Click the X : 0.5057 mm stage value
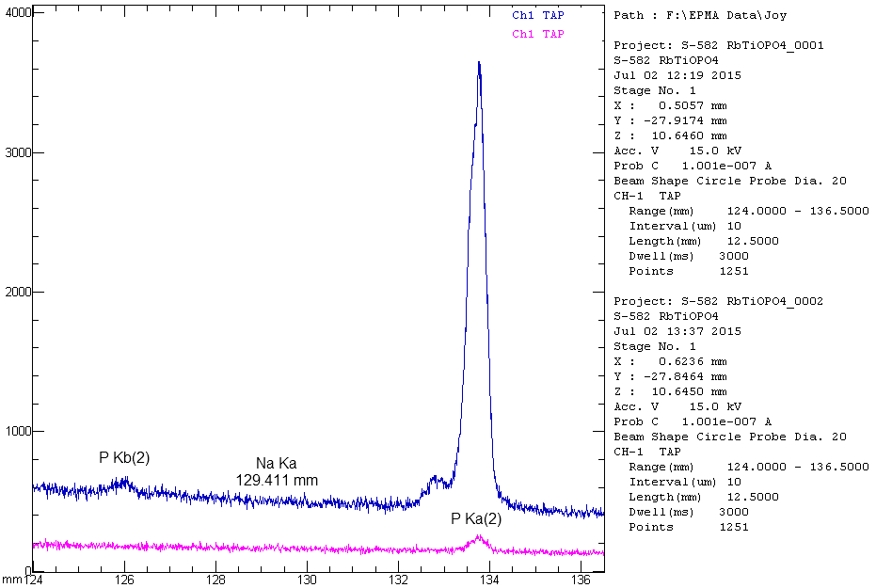Viewport: 892px width, 588px height. [x=670, y=105]
